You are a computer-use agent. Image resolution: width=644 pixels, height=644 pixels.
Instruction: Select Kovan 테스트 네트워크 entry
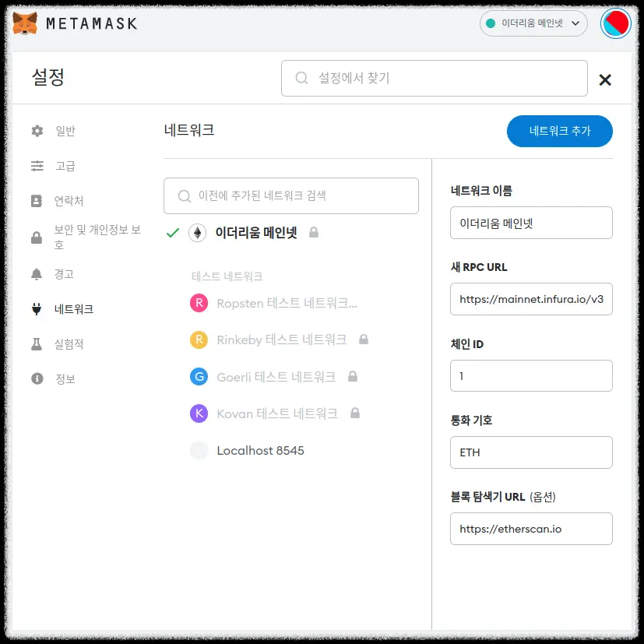[x=277, y=413]
